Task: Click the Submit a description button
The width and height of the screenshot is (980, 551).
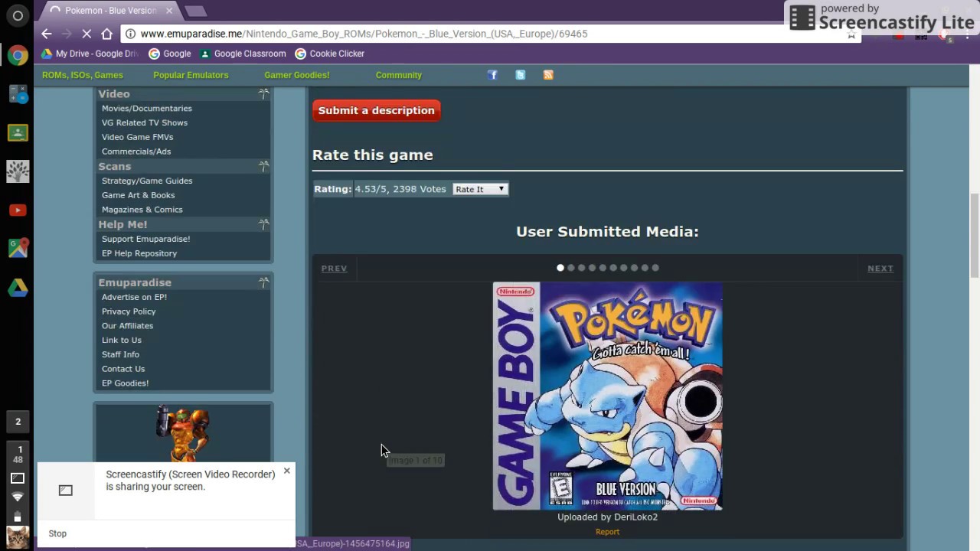Action: [x=376, y=110]
